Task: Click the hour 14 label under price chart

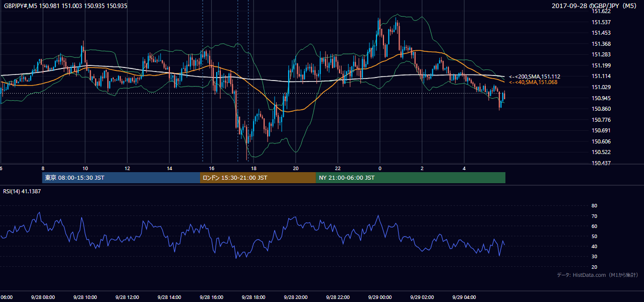Action: 169,168
